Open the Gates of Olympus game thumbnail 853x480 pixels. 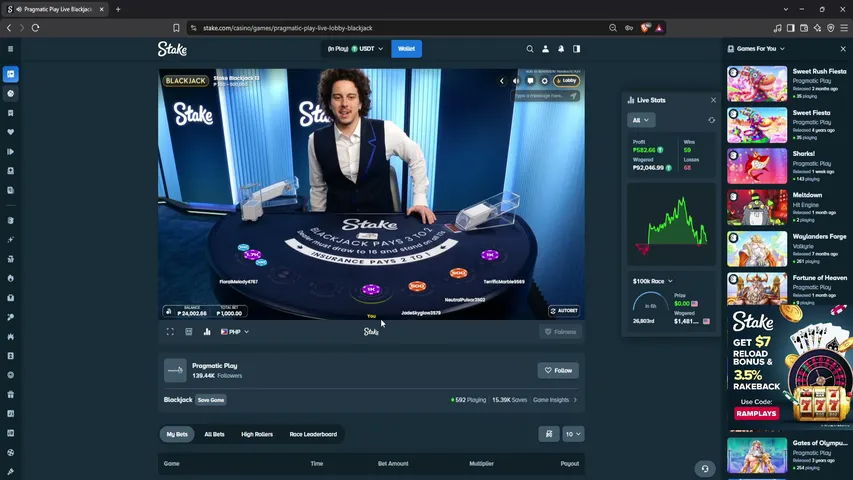pos(757,456)
